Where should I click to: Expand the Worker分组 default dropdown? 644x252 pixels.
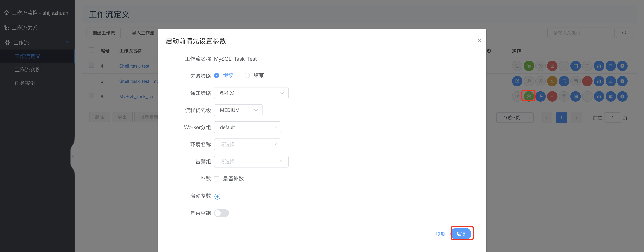click(247, 127)
